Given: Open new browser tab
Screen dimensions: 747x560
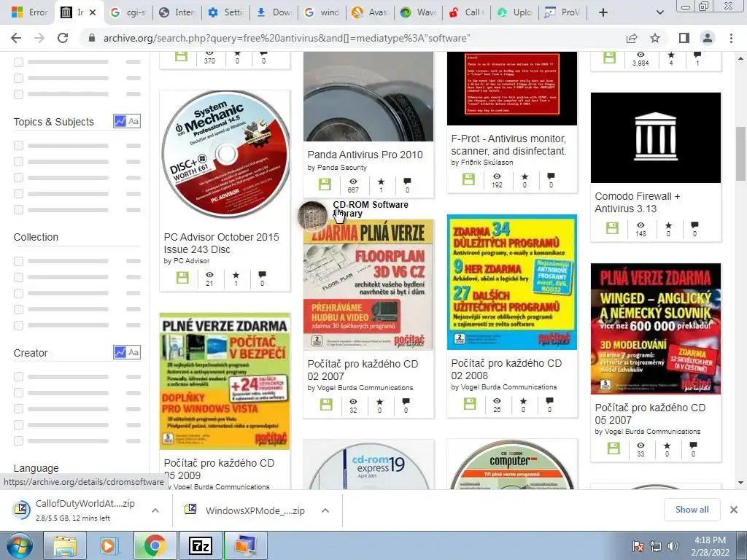Looking at the screenshot, I should click(603, 12).
